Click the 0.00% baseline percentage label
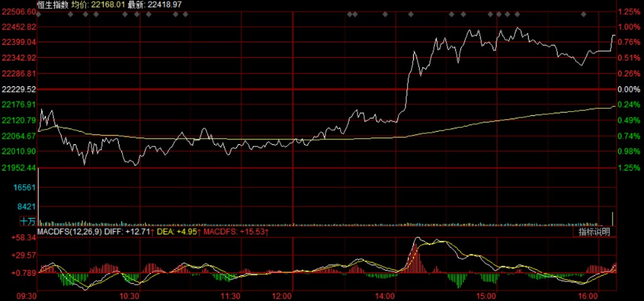 (629, 89)
